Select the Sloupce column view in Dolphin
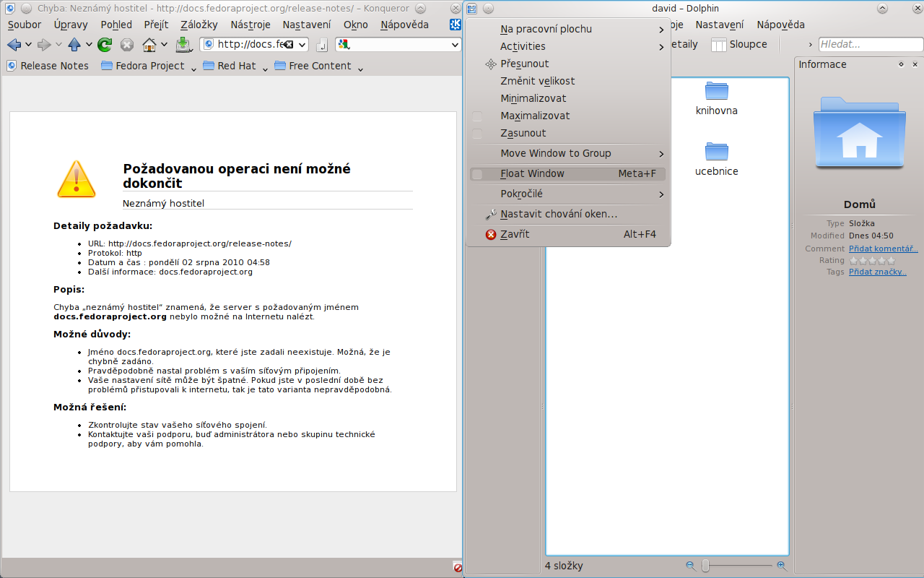 tap(739, 44)
